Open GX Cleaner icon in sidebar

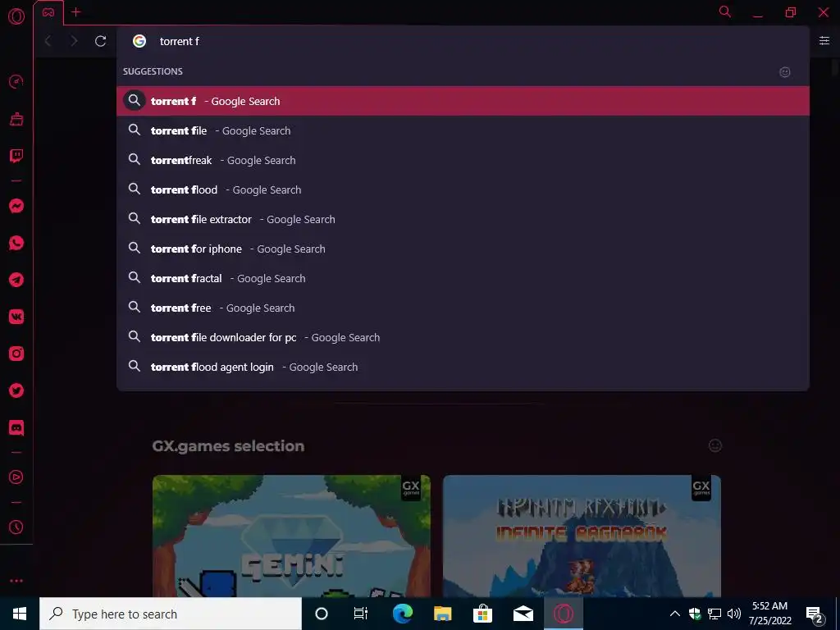coord(16,119)
